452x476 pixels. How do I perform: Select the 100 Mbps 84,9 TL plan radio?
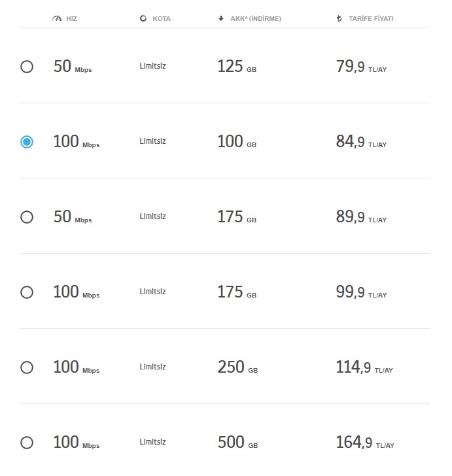click(27, 142)
